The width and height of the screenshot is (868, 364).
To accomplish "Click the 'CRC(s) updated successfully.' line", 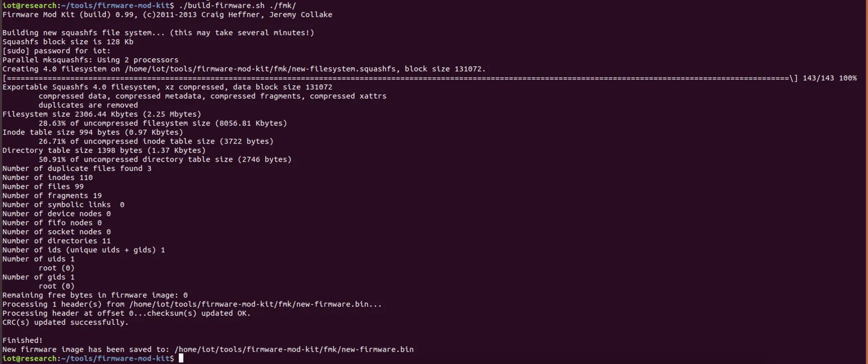I will pyautogui.click(x=65, y=322).
